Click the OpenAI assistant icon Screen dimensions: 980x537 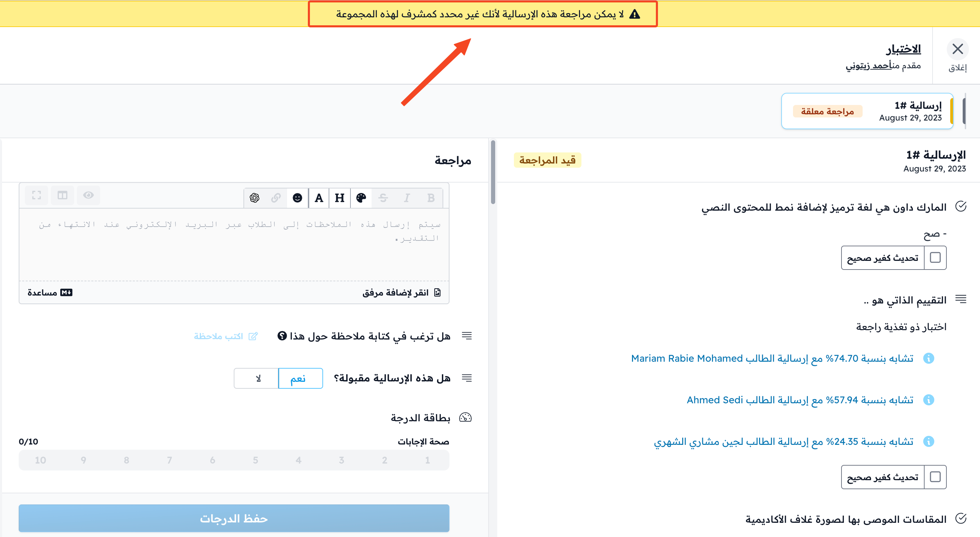pyautogui.click(x=255, y=197)
